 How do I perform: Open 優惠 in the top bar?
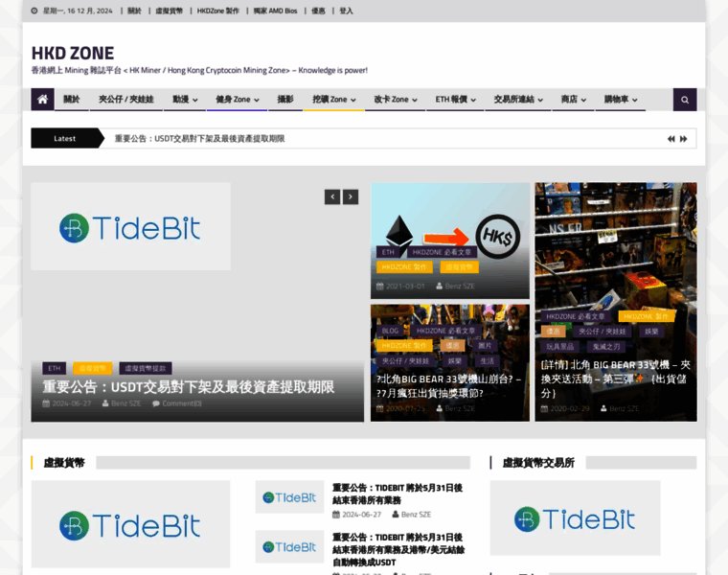[x=318, y=11]
